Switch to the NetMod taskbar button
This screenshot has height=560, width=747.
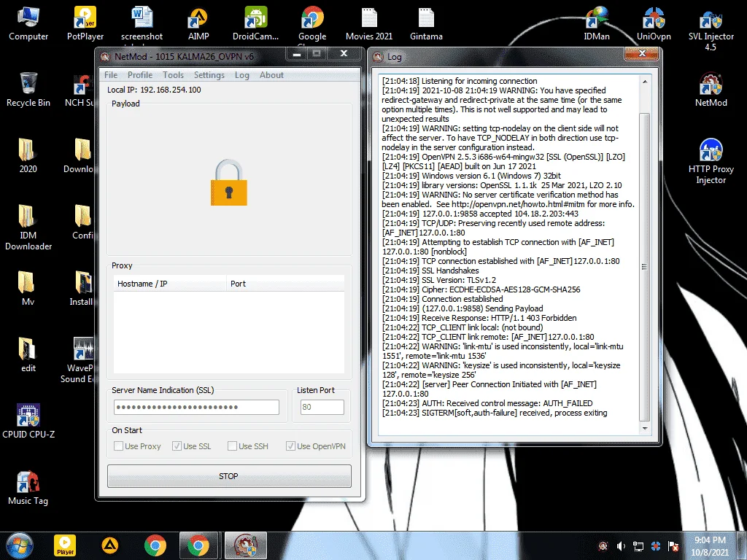click(246, 545)
